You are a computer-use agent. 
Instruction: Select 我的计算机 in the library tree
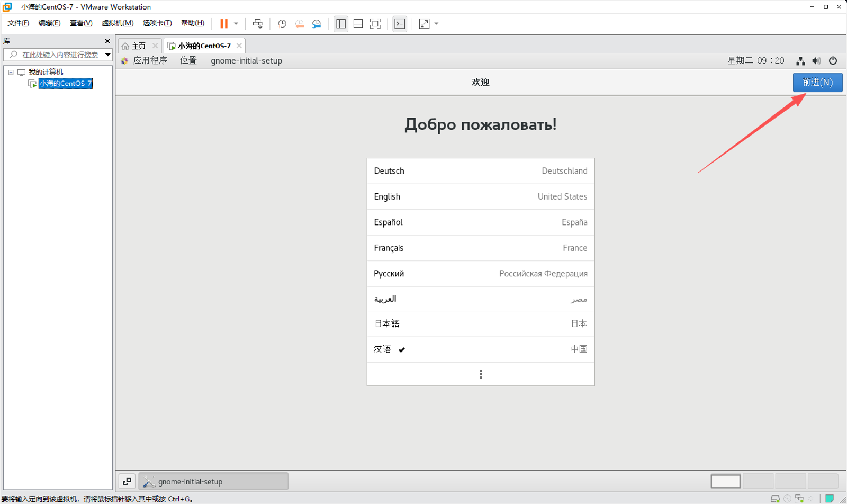coord(46,72)
